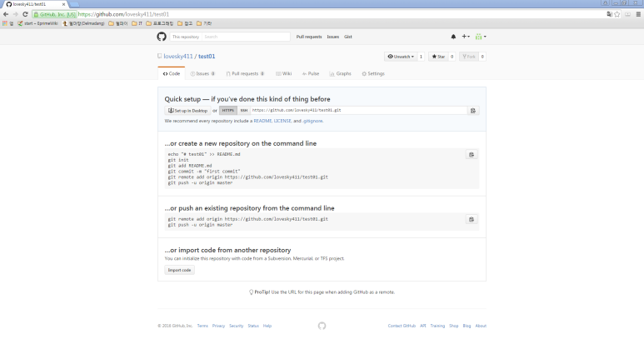Click the header Issues link

click(x=333, y=37)
